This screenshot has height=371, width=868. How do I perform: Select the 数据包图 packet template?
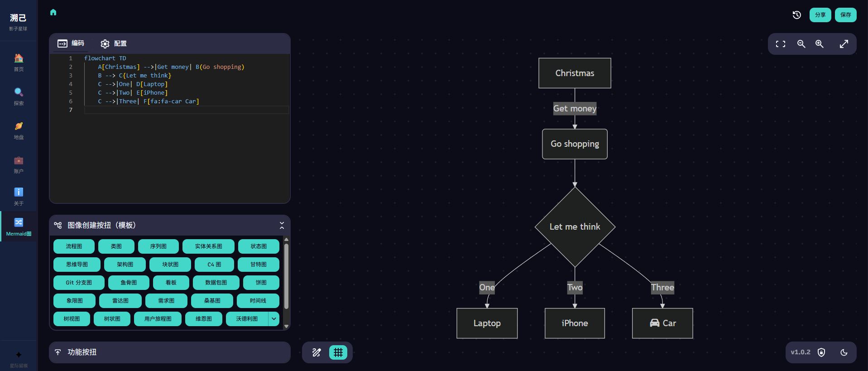(216, 283)
